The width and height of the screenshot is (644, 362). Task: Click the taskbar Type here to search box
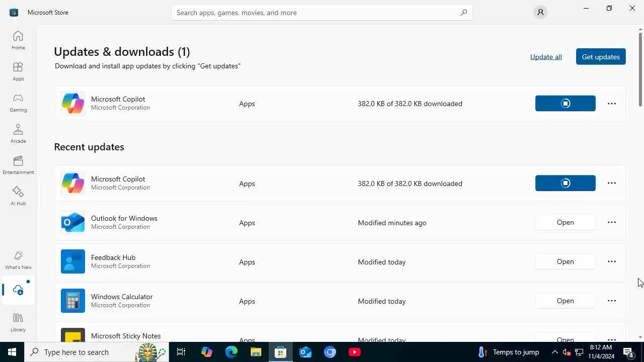[x=97, y=352]
